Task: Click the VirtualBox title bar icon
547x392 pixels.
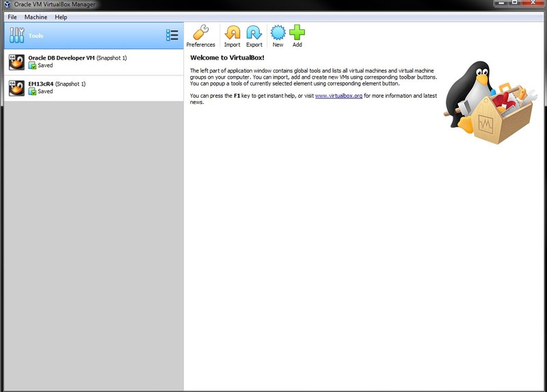Action: [7, 4]
